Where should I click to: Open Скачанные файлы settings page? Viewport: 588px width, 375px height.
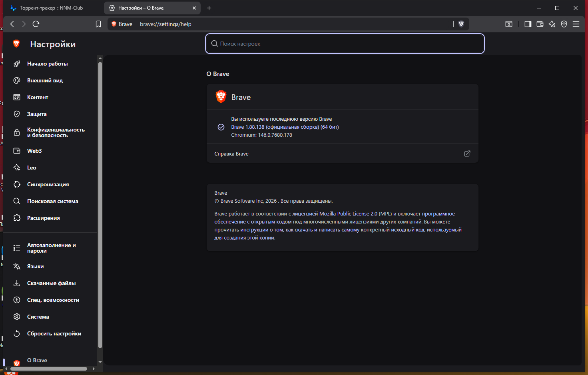point(51,283)
